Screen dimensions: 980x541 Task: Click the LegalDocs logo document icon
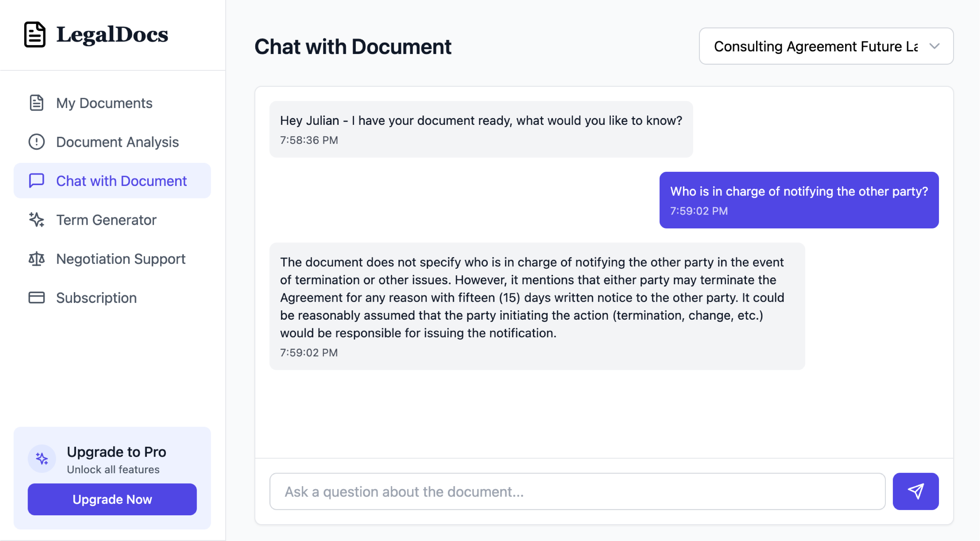35,34
